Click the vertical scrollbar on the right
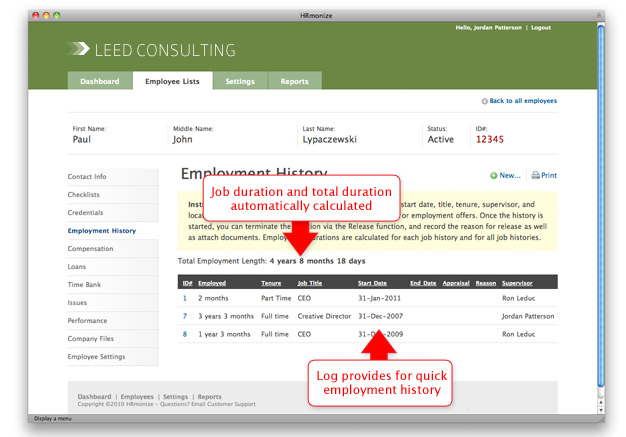 coord(601,200)
